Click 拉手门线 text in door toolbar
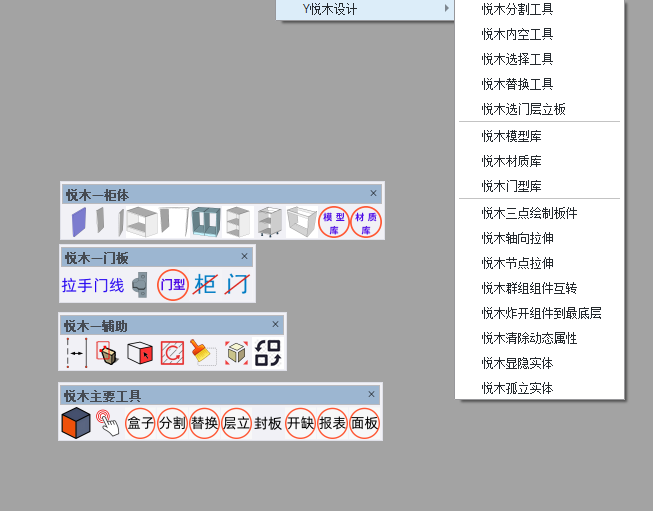The height and width of the screenshot is (511, 653). tap(93, 285)
